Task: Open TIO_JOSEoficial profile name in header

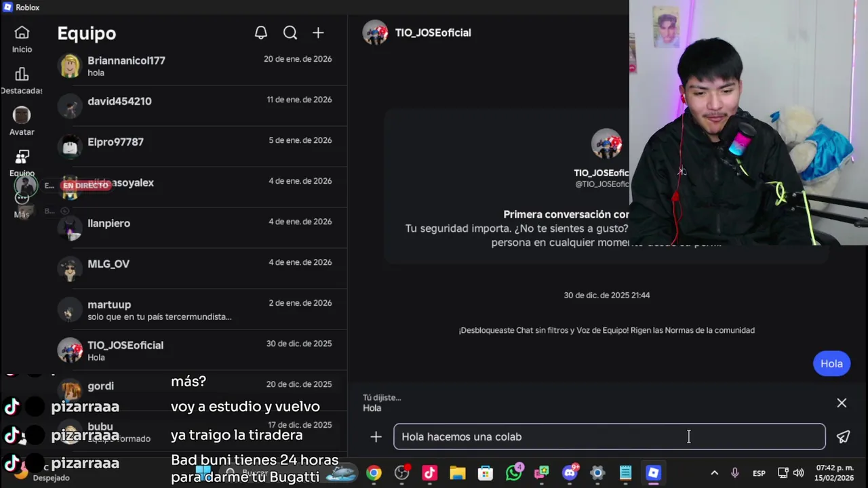Action: click(433, 33)
